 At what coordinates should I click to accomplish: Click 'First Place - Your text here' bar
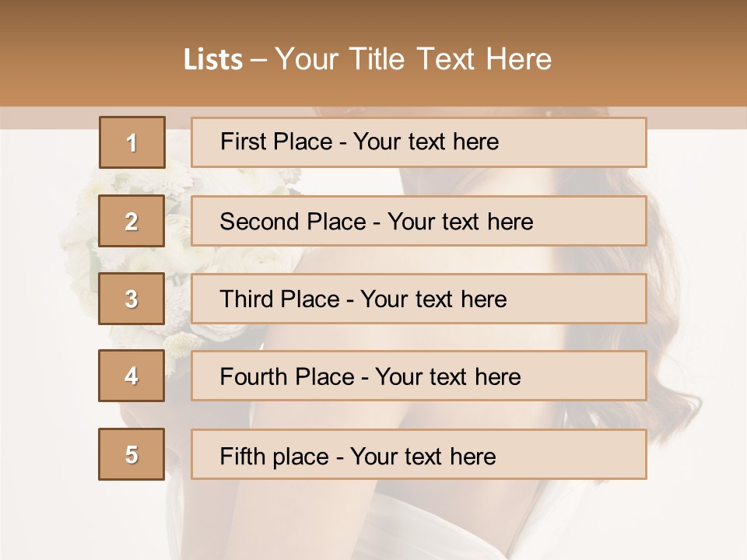pyautogui.click(x=419, y=142)
